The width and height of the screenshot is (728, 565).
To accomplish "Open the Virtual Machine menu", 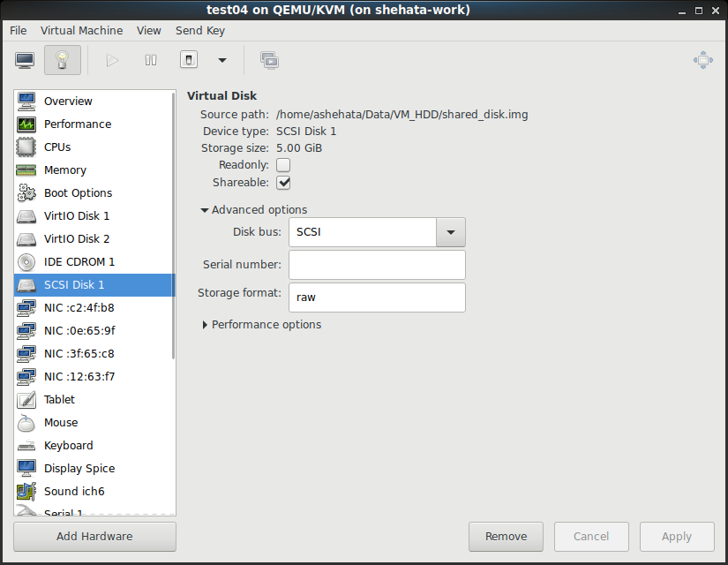I will 81,30.
